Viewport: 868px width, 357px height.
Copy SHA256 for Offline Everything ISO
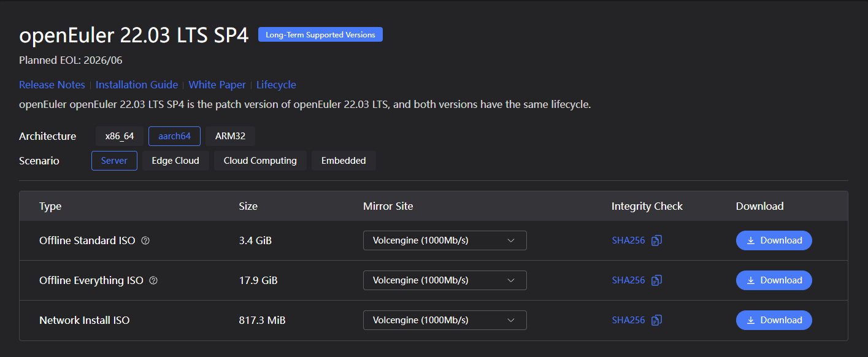[656, 280]
